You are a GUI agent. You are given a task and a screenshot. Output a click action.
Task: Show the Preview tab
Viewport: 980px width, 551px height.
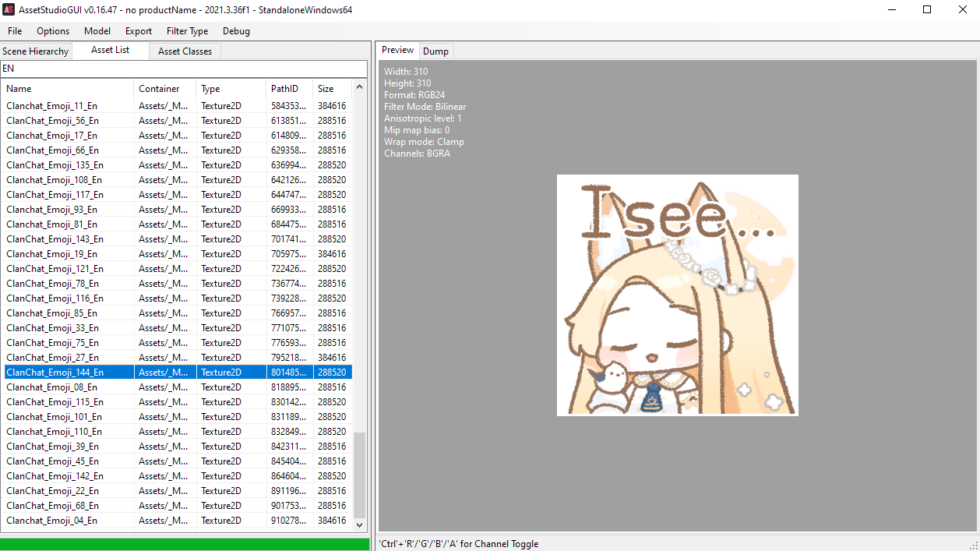click(397, 50)
